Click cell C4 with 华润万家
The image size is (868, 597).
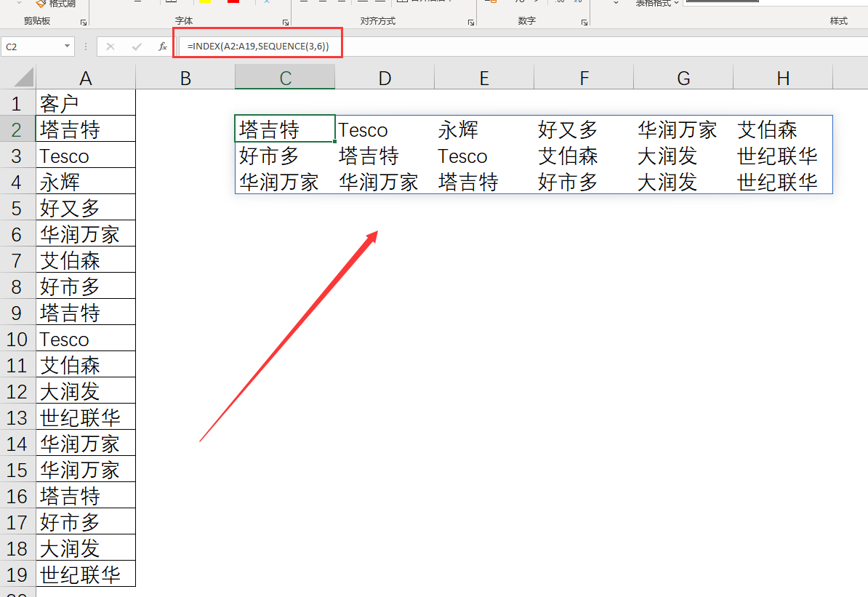(x=284, y=181)
